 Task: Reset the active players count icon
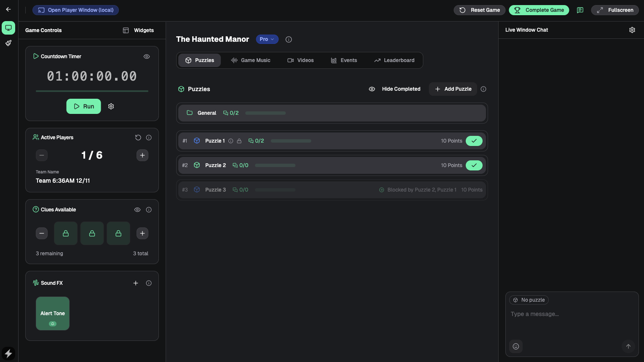pos(138,138)
